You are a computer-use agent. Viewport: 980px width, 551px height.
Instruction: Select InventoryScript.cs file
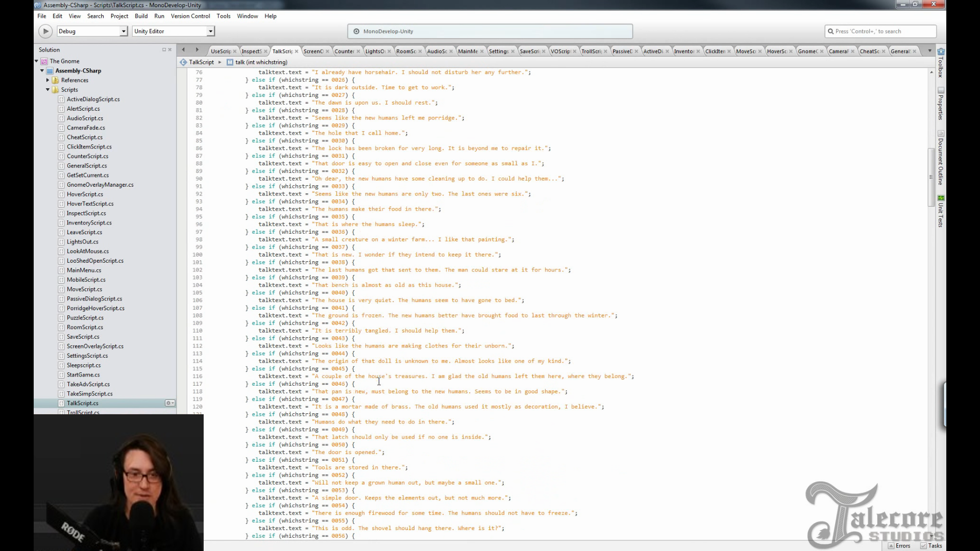point(89,222)
